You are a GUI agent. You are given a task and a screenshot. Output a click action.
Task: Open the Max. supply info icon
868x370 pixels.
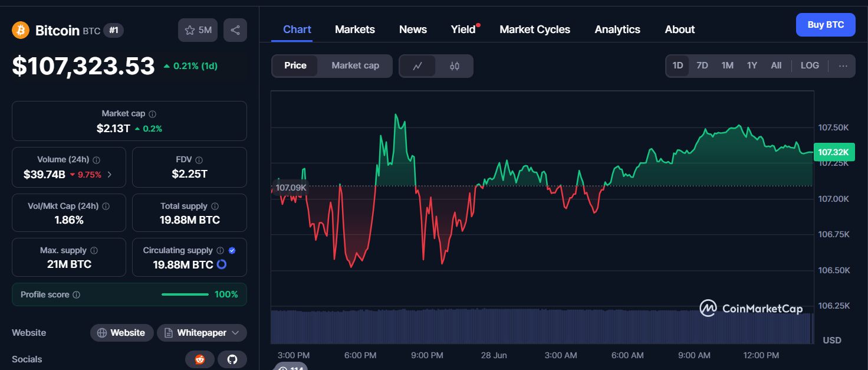point(94,251)
